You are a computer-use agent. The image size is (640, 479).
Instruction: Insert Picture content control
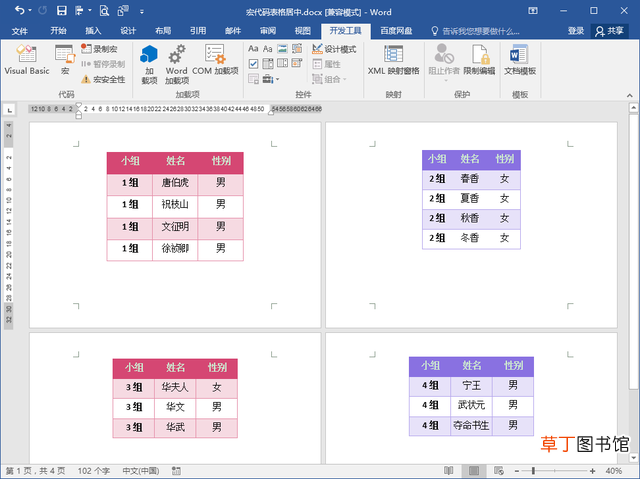pyautogui.click(x=282, y=49)
